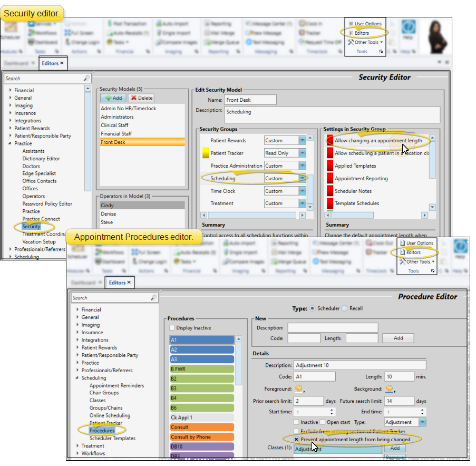The height and width of the screenshot is (466, 476).
Task: Click the yellow icon beside Patient Tracker group
Action: coord(206,153)
